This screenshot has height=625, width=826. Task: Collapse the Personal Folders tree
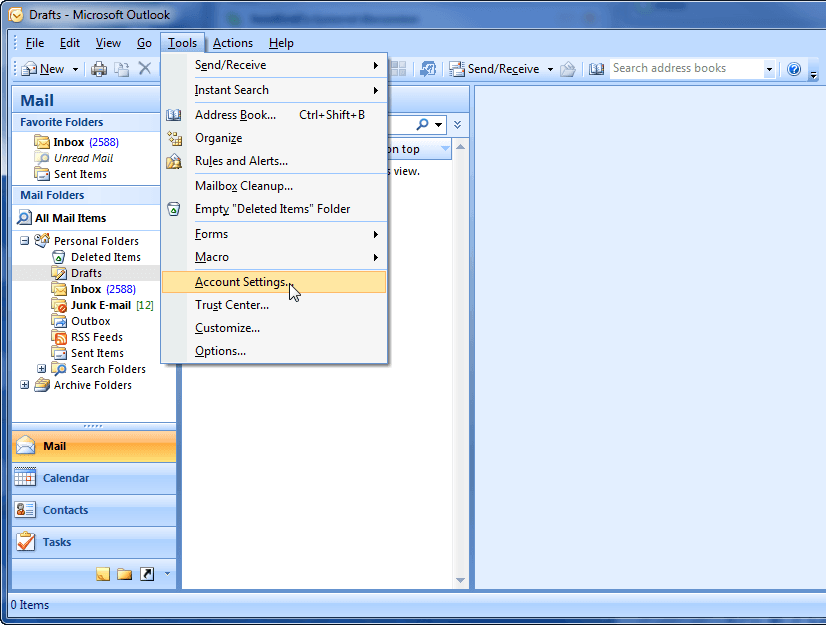click(x=24, y=240)
